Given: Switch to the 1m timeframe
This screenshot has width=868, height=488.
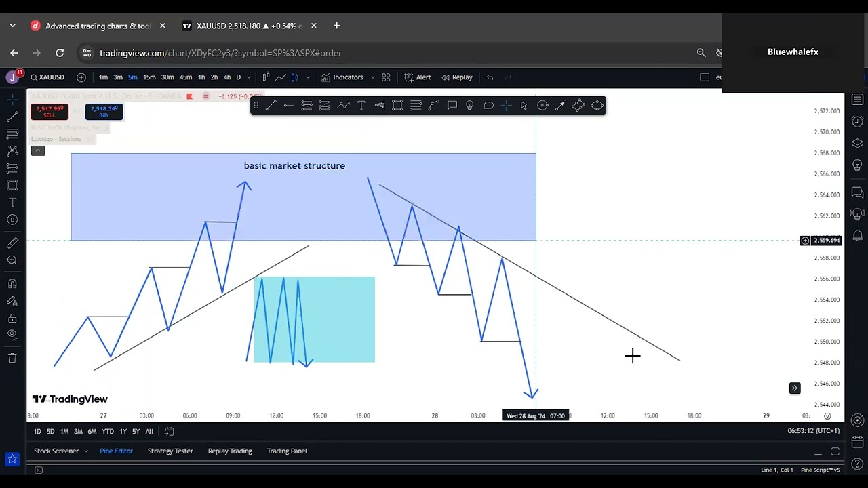Looking at the screenshot, I should (x=103, y=77).
